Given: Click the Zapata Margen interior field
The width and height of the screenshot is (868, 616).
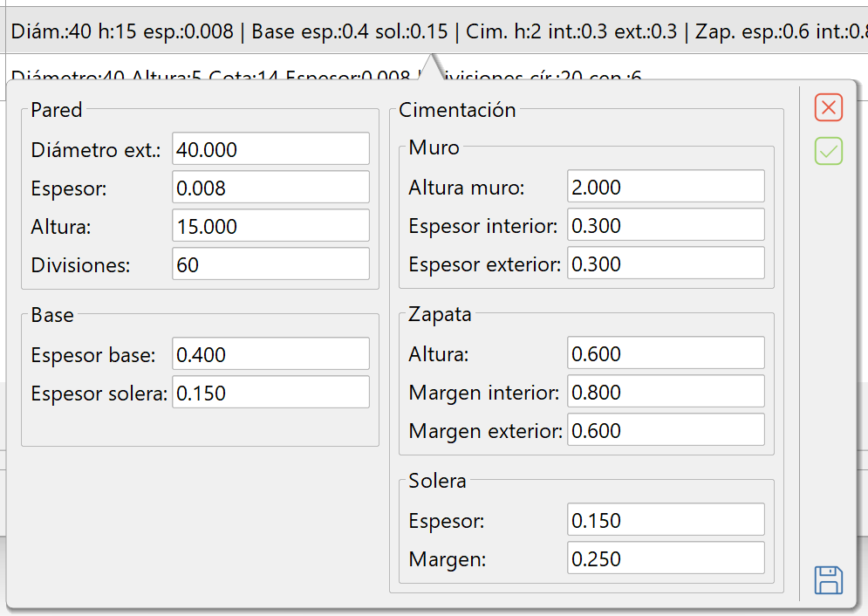Looking at the screenshot, I should click(665, 392).
